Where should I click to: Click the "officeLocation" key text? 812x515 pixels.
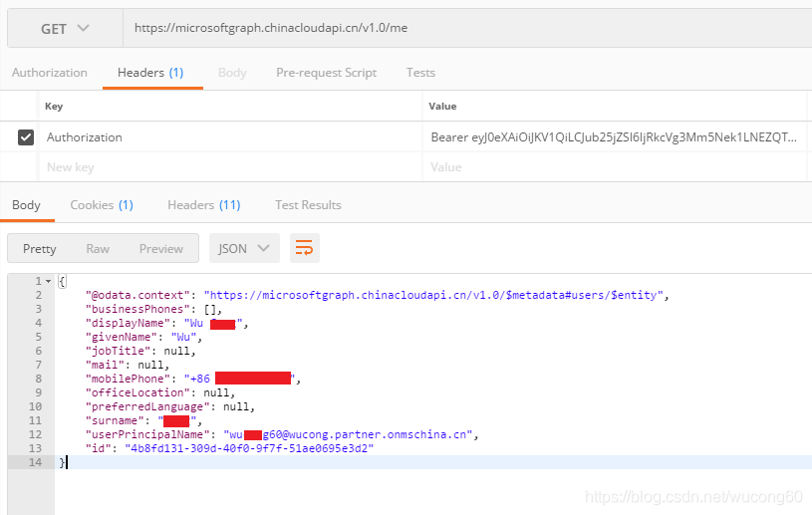pyautogui.click(x=137, y=392)
